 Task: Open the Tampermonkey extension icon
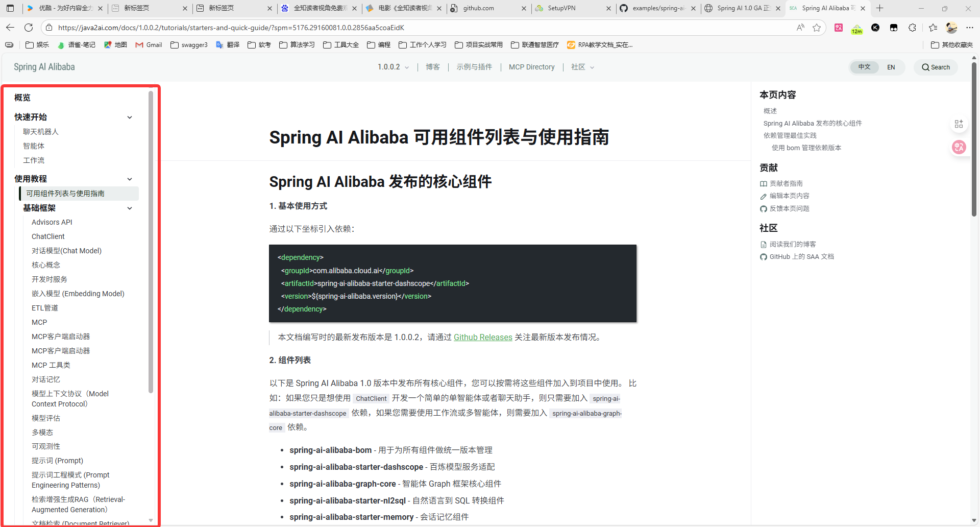click(x=894, y=28)
